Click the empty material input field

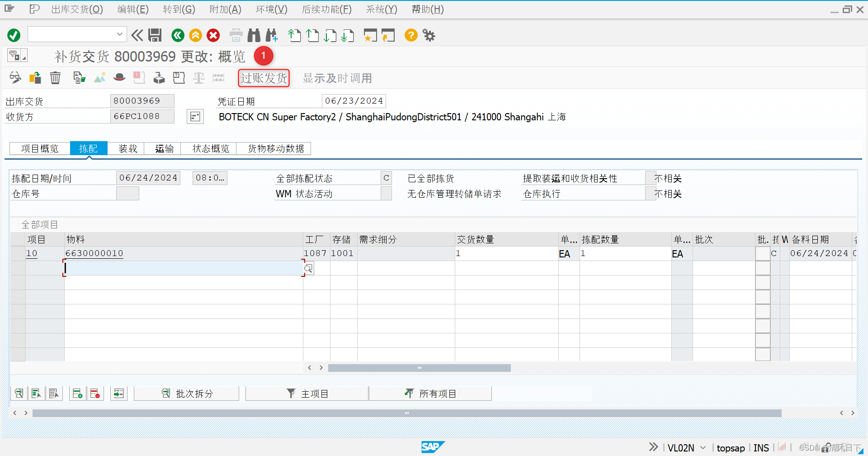[x=181, y=268]
